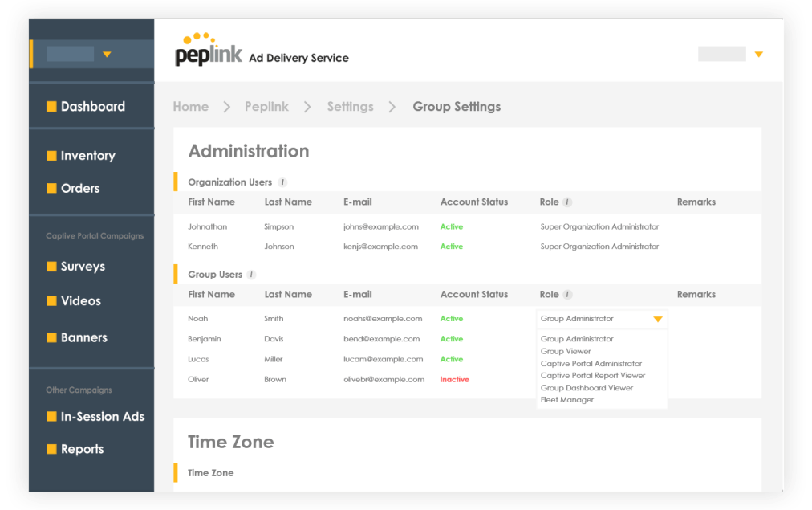Click info icon next to Organization Role header
The image size is (812, 510).
pos(567,202)
